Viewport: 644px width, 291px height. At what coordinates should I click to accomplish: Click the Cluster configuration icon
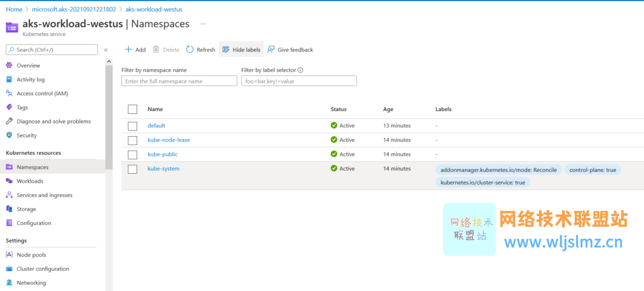pyautogui.click(x=9, y=269)
